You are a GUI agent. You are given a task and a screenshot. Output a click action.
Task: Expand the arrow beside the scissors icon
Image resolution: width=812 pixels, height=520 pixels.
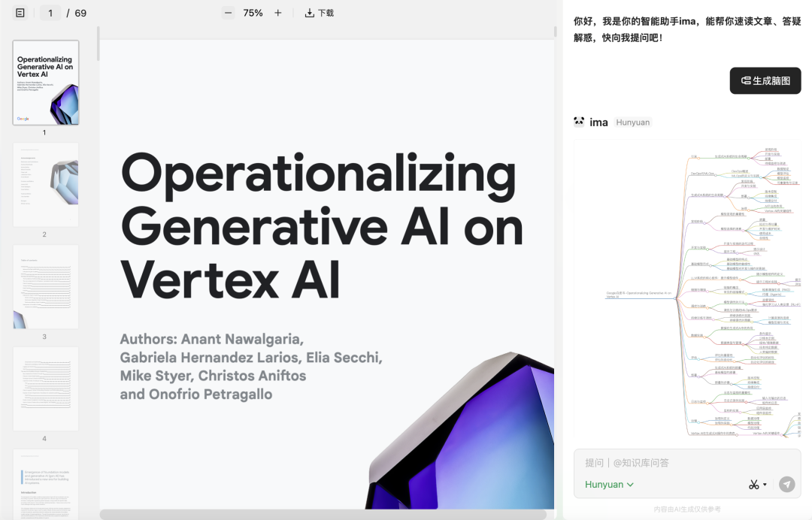pyautogui.click(x=765, y=485)
